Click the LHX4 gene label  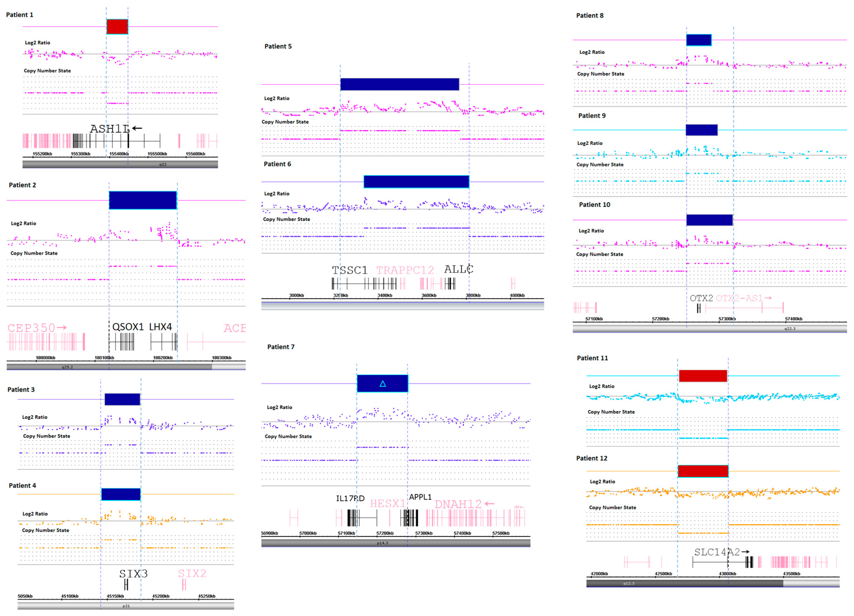161,326
